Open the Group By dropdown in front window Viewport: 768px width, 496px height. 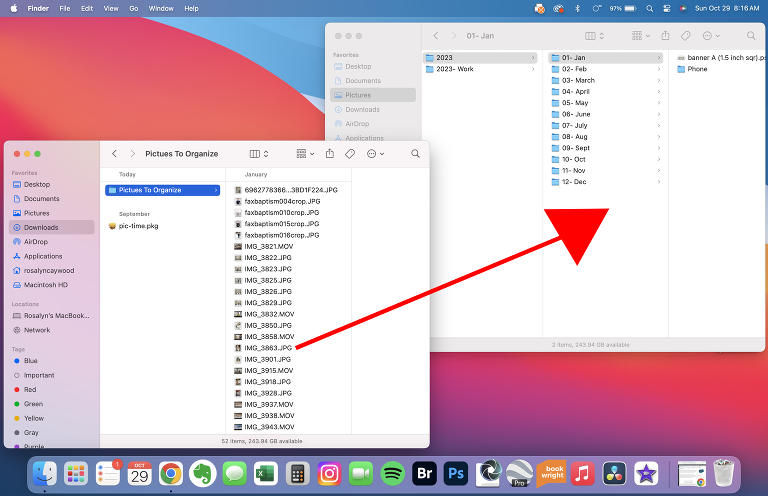(x=304, y=154)
